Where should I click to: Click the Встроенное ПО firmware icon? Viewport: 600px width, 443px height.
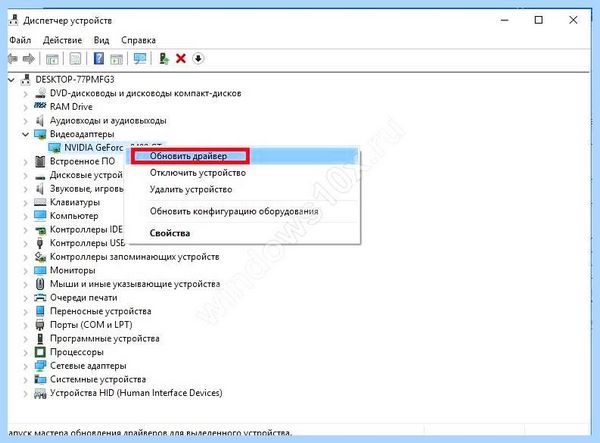pyautogui.click(x=40, y=161)
